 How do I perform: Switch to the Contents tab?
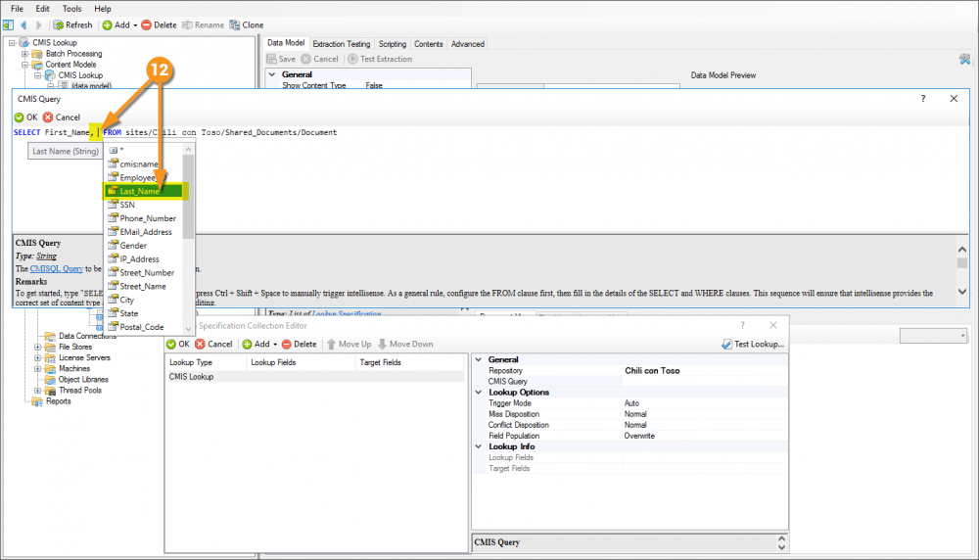pyautogui.click(x=429, y=44)
